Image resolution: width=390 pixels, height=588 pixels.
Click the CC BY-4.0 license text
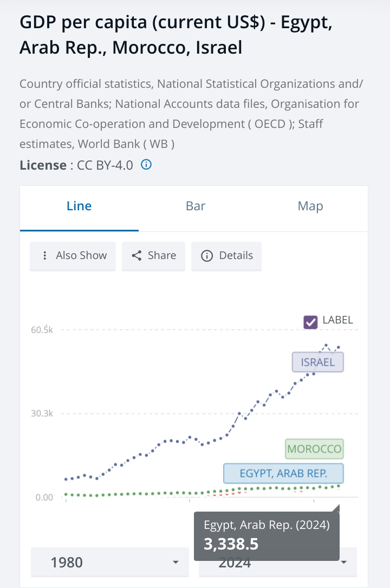pos(105,165)
